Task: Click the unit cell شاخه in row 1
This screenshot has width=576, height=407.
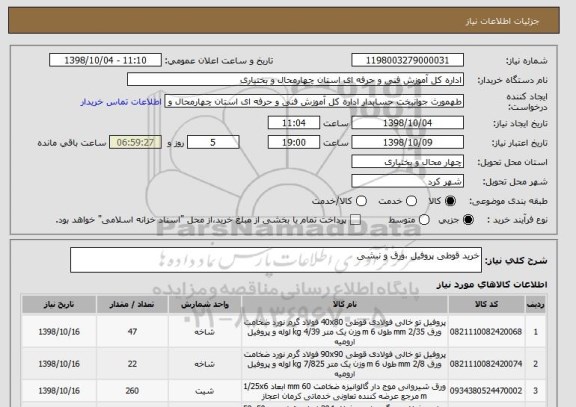Action: [x=205, y=332]
